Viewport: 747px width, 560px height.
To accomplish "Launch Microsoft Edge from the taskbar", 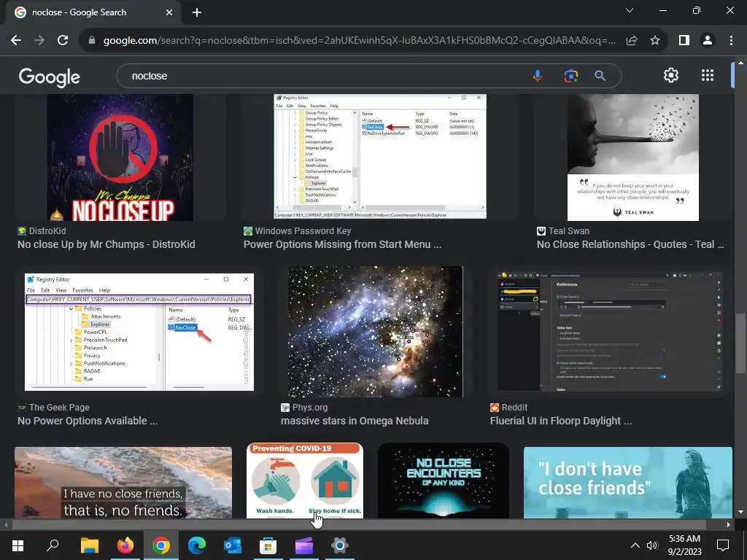I will point(197,545).
